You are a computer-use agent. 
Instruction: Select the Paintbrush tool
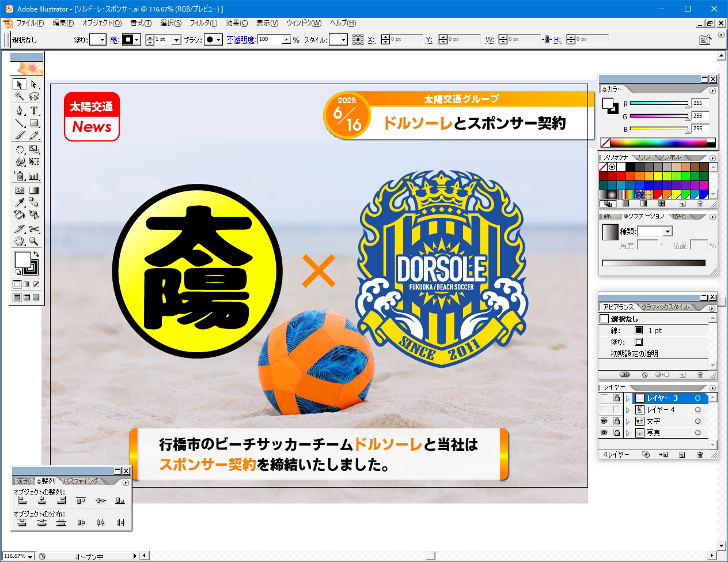pos(20,135)
